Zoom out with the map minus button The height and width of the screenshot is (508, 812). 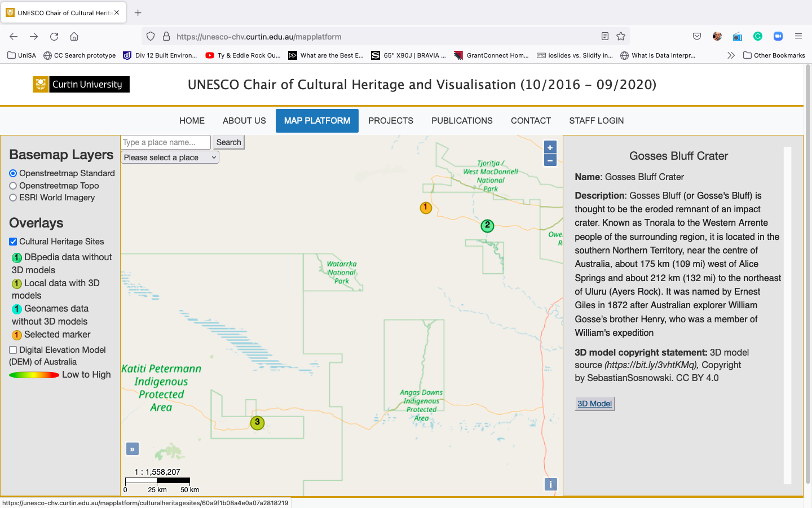[x=550, y=160]
